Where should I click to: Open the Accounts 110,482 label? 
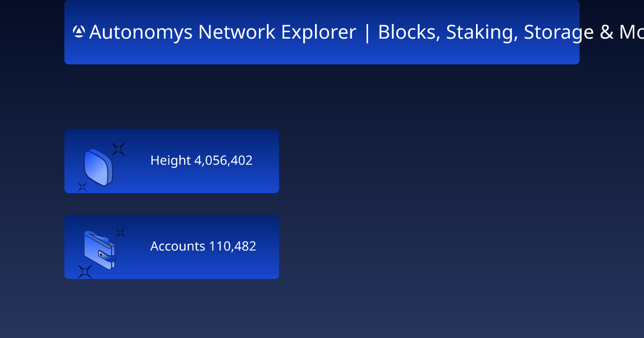[x=203, y=246]
